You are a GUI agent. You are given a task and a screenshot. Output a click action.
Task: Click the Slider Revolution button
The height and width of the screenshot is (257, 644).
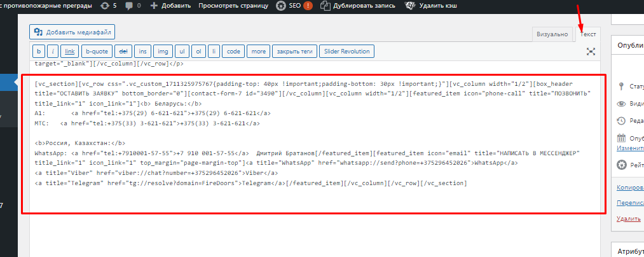tap(346, 52)
